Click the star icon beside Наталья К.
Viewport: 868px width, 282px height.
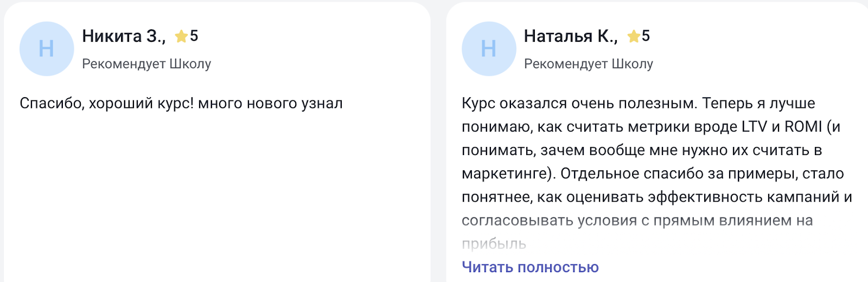[x=634, y=36]
